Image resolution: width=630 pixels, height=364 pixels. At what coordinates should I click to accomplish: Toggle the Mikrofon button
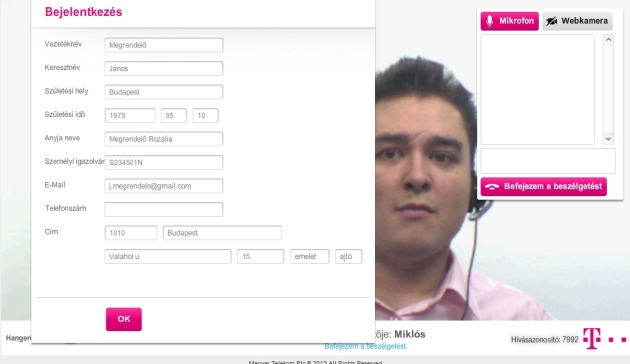coord(509,21)
